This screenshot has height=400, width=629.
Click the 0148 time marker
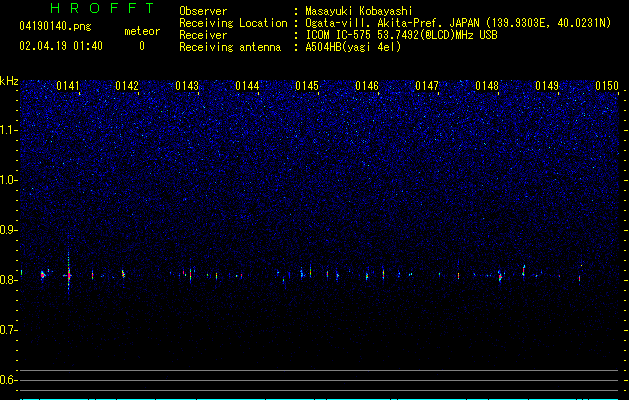(x=487, y=86)
